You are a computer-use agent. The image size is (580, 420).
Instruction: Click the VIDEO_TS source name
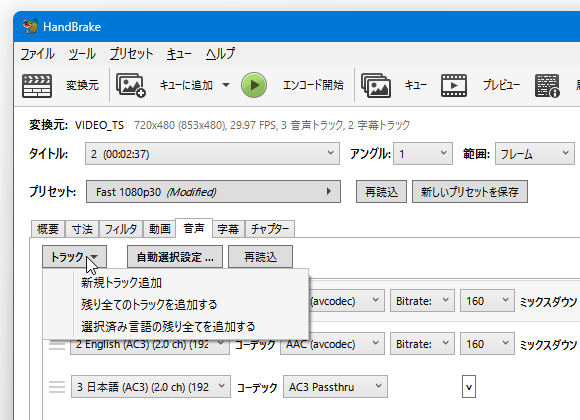pos(99,125)
